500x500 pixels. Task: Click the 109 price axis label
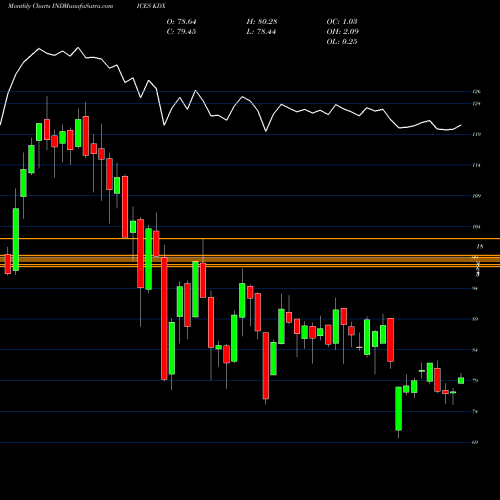tap(476, 196)
